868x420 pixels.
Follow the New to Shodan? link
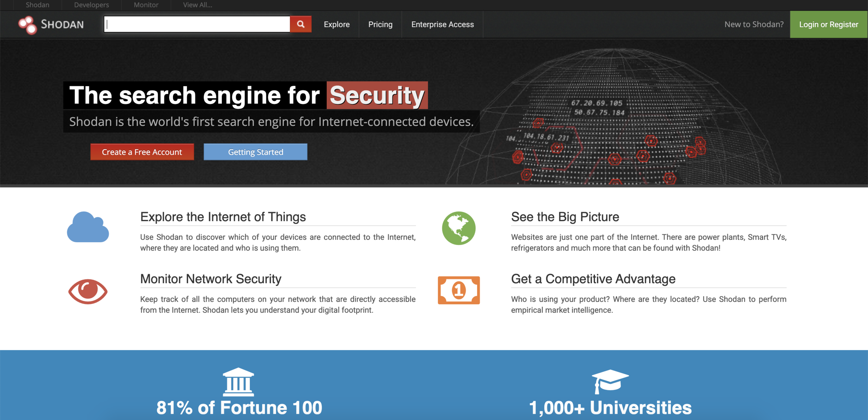click(754, 24)
